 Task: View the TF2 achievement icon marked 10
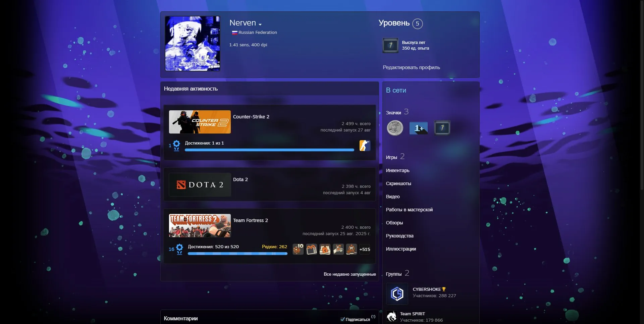[298, 249]
